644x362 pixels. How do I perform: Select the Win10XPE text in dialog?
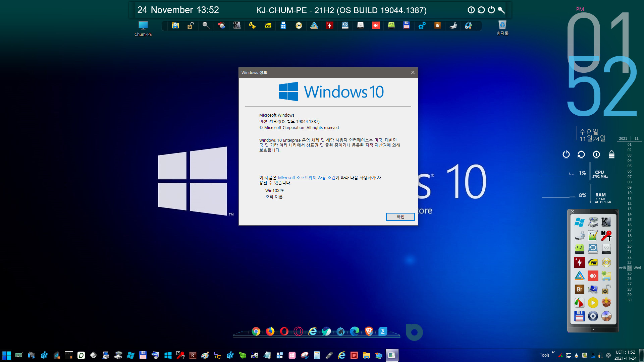[274, 191]
